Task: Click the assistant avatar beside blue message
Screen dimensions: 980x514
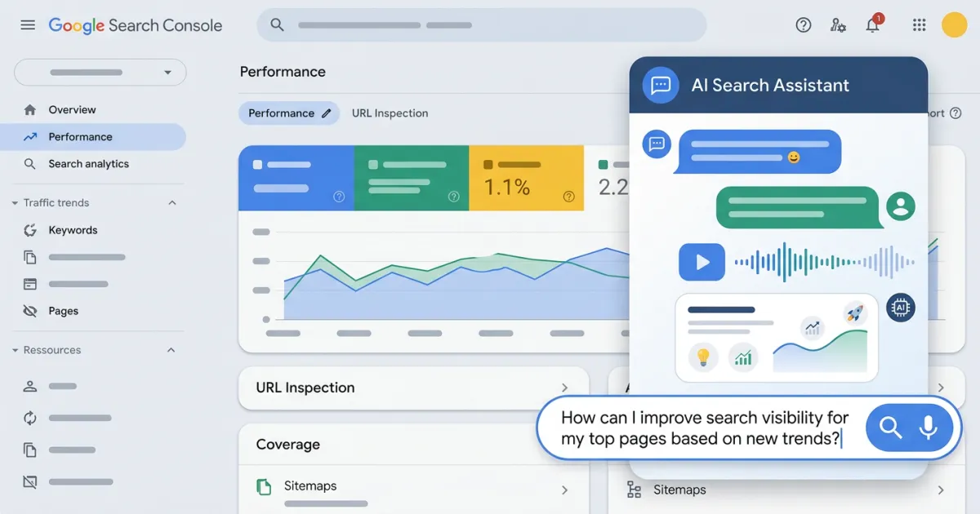Action: pyautogui.click(x=656, y=144)
